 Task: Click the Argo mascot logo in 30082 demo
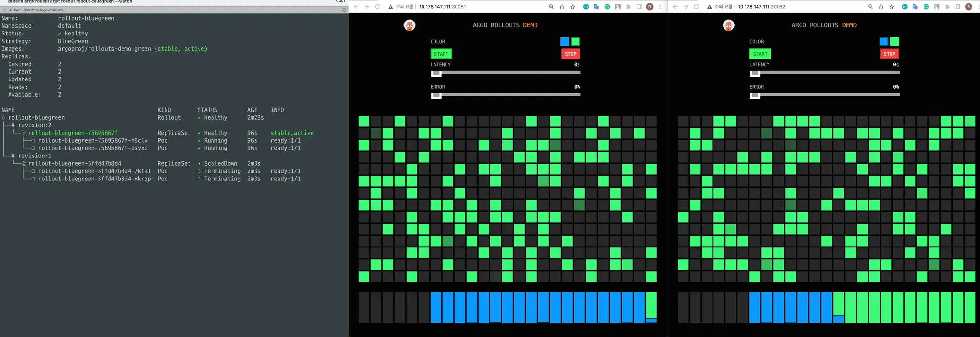pos(728,25)
